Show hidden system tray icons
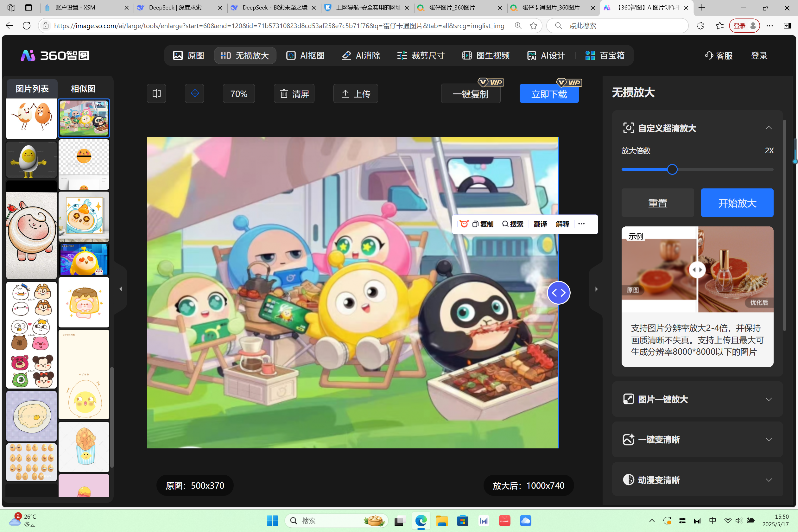Image resolution: width=798 pixels, height=532 pixels. pyautogui.click(x=652, y=521)
